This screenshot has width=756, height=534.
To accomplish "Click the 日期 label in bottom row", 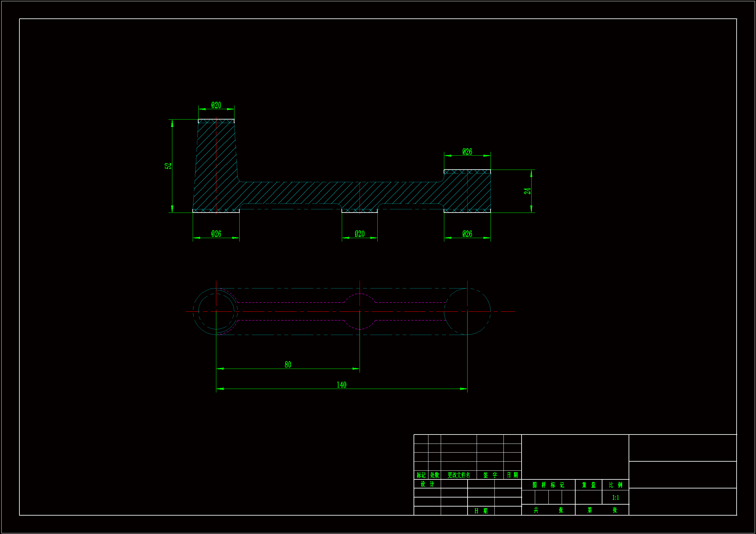I will click(x=481, y=511).
